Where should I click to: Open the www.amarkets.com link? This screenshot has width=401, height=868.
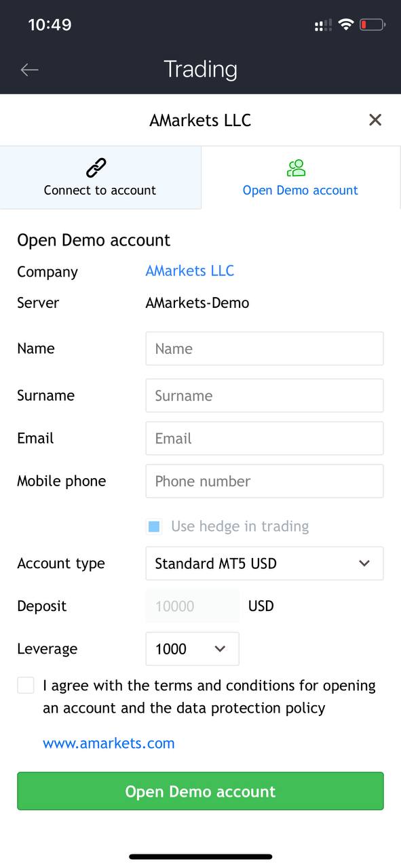109,743
